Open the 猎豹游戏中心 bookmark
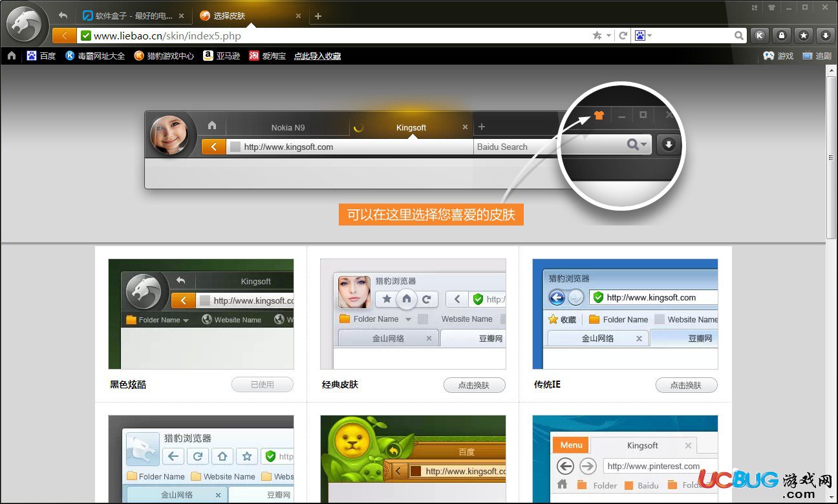The width and height of the screenshot is (838, 504). pyautogui.click(x=164, y=56)
